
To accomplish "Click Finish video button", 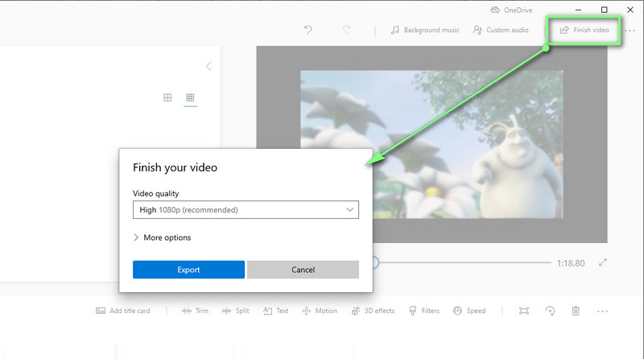I will (584, 30).
